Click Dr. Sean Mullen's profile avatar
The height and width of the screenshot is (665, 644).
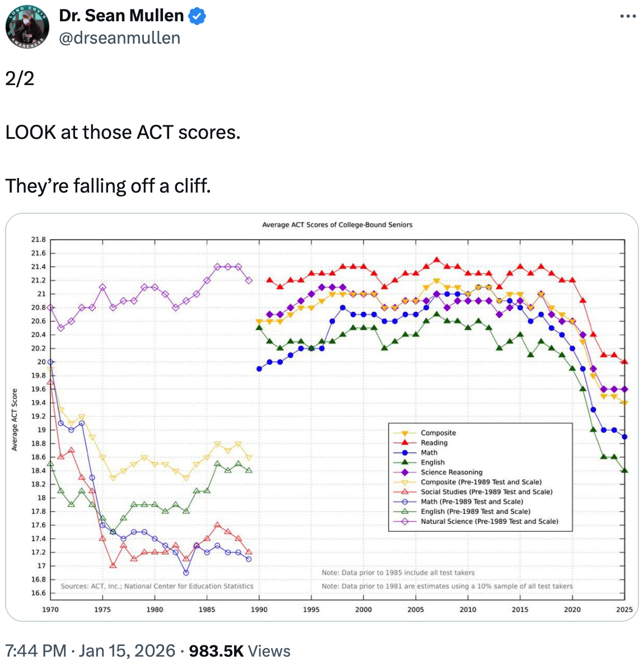tap(27, 27)
